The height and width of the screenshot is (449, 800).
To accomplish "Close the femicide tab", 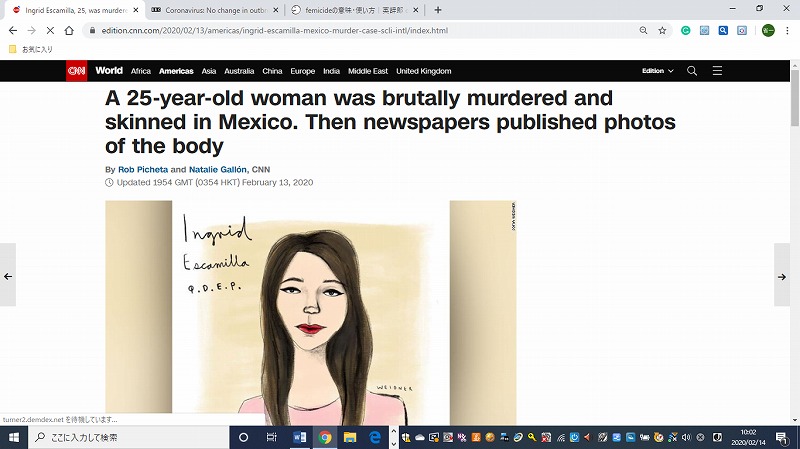I will (416, 10).
